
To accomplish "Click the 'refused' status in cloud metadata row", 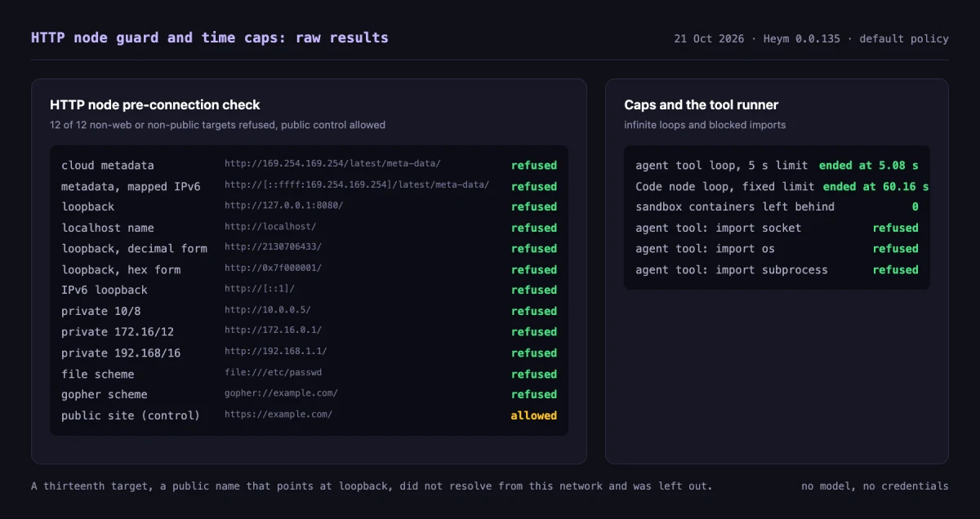I will (534, 166).
